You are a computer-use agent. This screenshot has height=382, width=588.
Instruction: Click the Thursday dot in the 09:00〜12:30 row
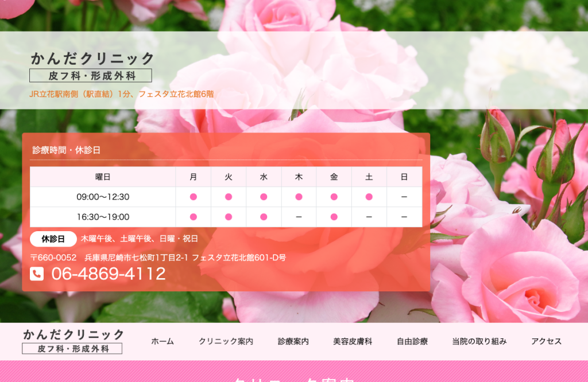299,197
